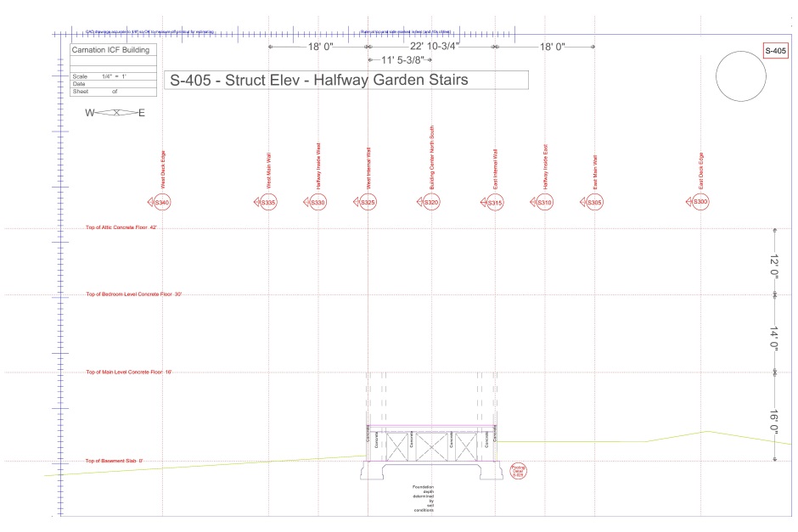This screenshot has width=798, height=532.
Task: Click the West Internal Wall gridline label
Action: [x=368, y=168]
